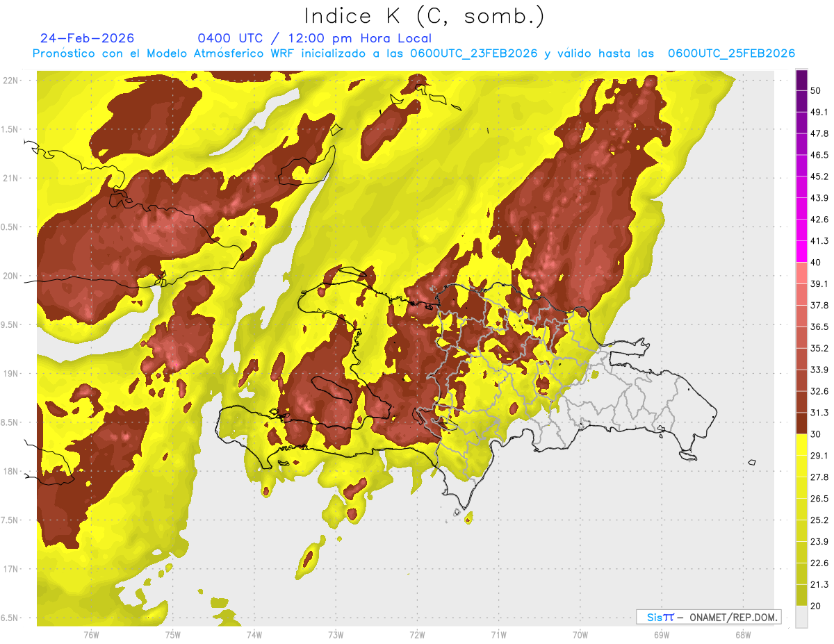The height and width of the screenshot is (644, 834).
Task: Click the '41.3' colorbar value
Action: pyautogui.click(x=819, y=241)
